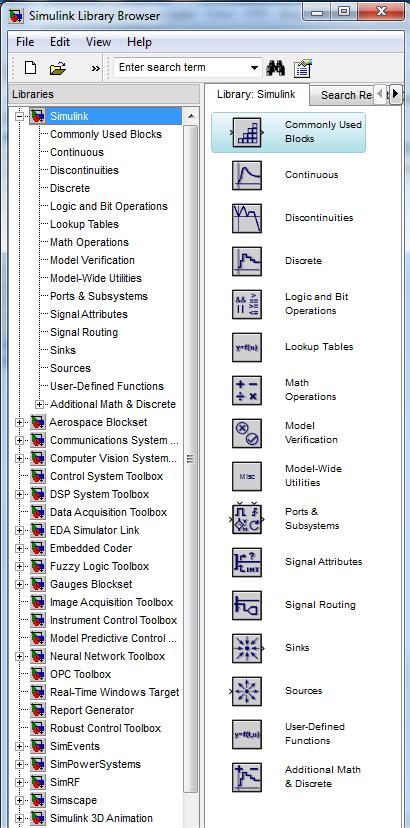Open the Signal Attributes library icon
The width and height of the screenshot is (410, 828).
247,562
